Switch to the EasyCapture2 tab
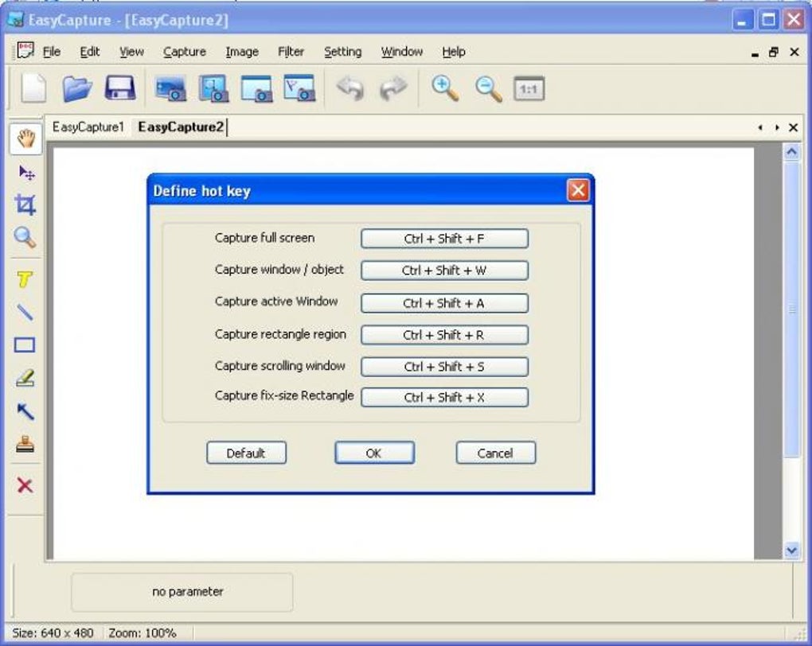812x646 pixels. click(181, 126)
